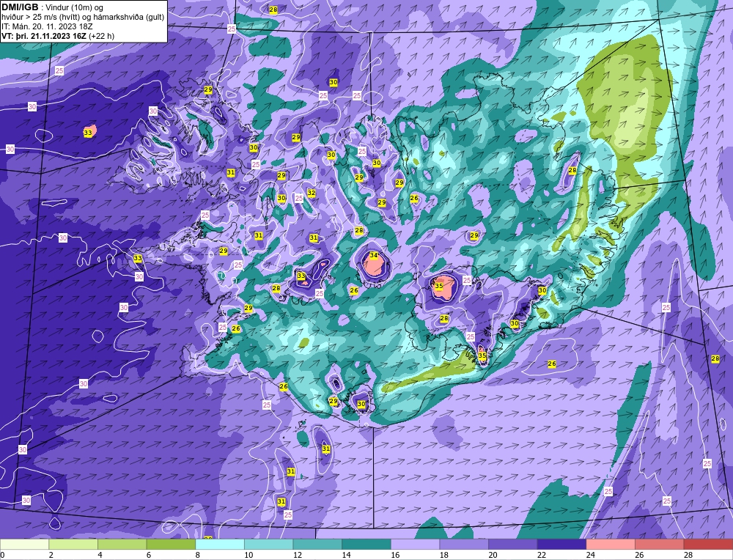This screenshot has height=560, width=733.
Task: Click the 2–4 m/s light green legend swatch
Action: tap(73, 545)
